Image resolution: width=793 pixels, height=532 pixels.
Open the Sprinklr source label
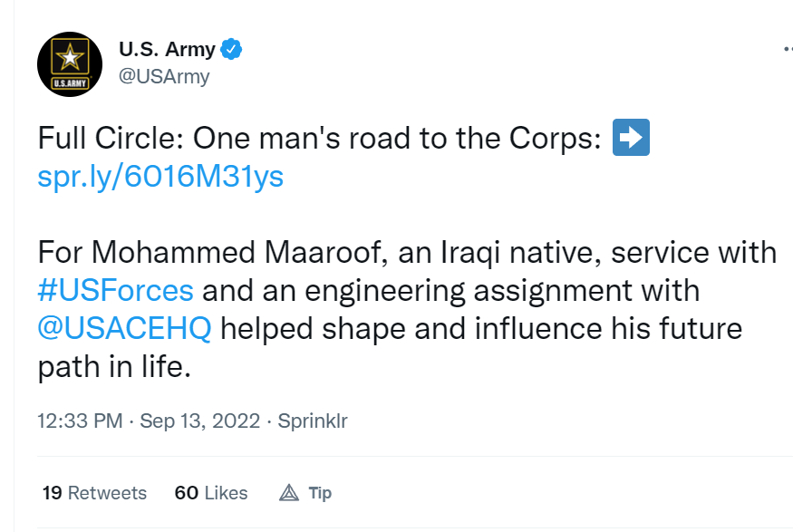click(313, 421)
